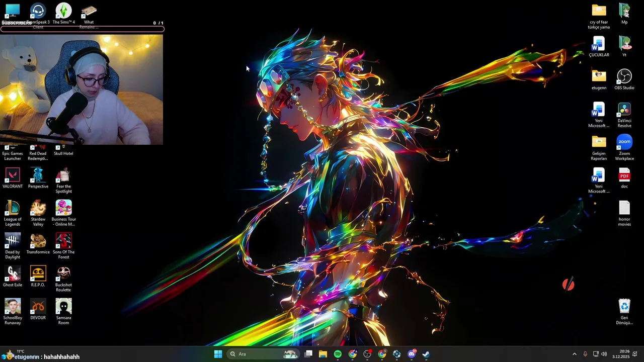Launch Dead by Daylight shortcut
This screenshot has height=362, width=644.
[13, 241]
